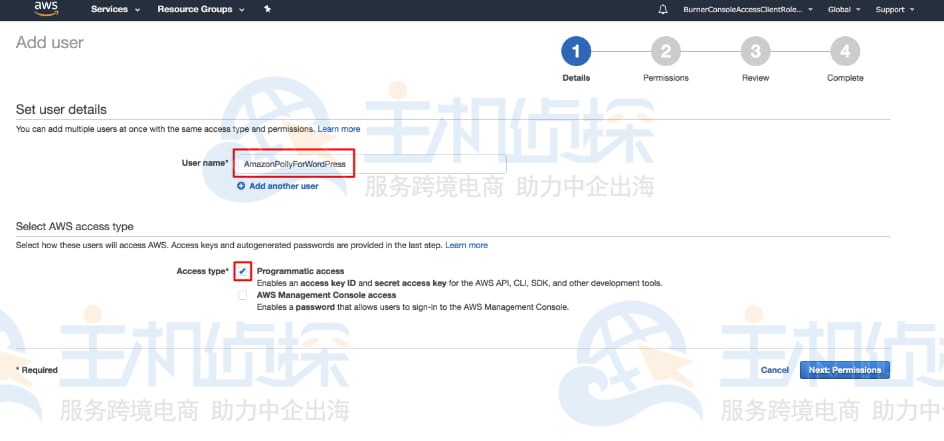This screenshot has width=944, height=441.
Task: Click the Add user page heading
Action: click(50, 43)
